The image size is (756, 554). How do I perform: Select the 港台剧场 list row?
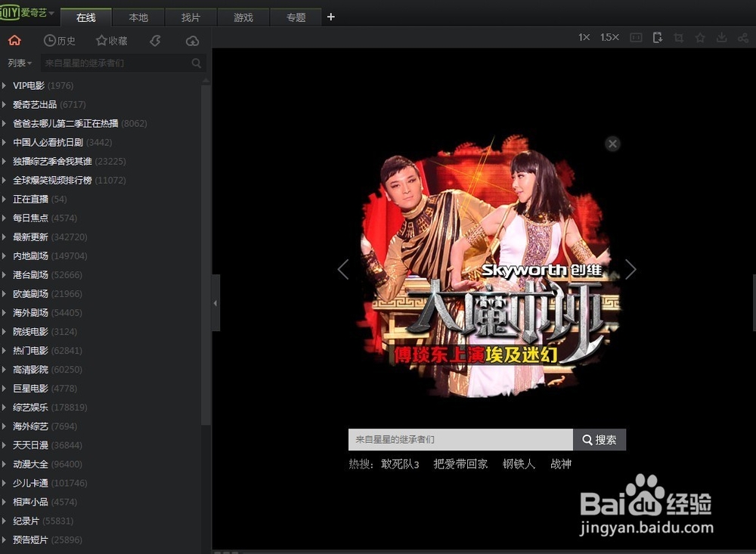click(x=101, y=275)
